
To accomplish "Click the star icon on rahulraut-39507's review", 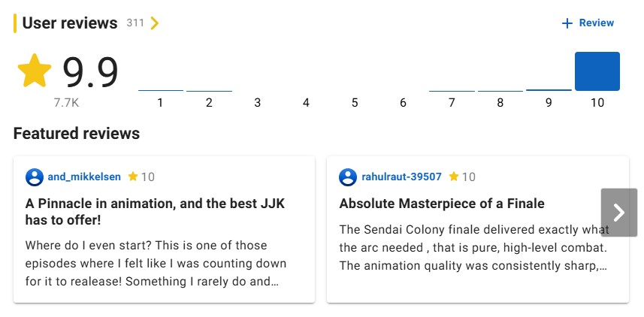I will 453,177.
